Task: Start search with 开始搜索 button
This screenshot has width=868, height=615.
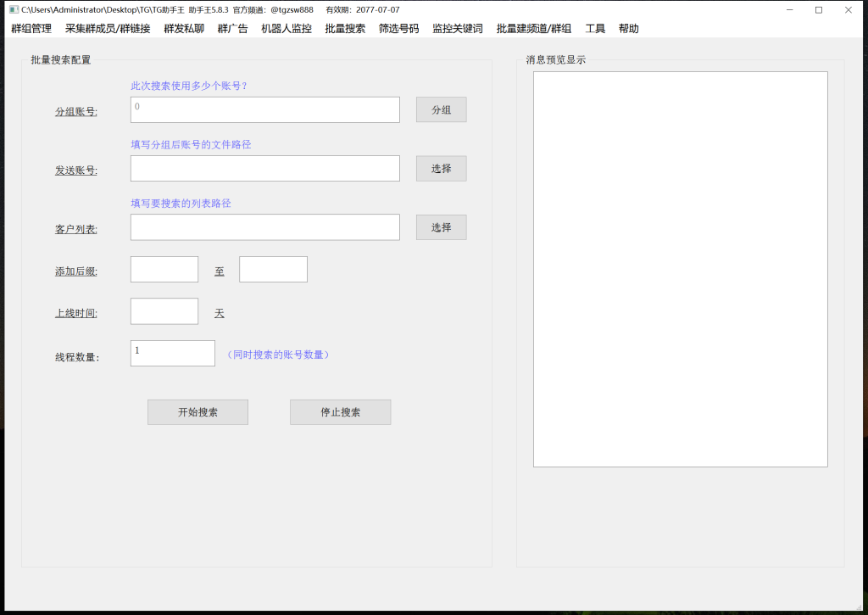Action: 198,412
